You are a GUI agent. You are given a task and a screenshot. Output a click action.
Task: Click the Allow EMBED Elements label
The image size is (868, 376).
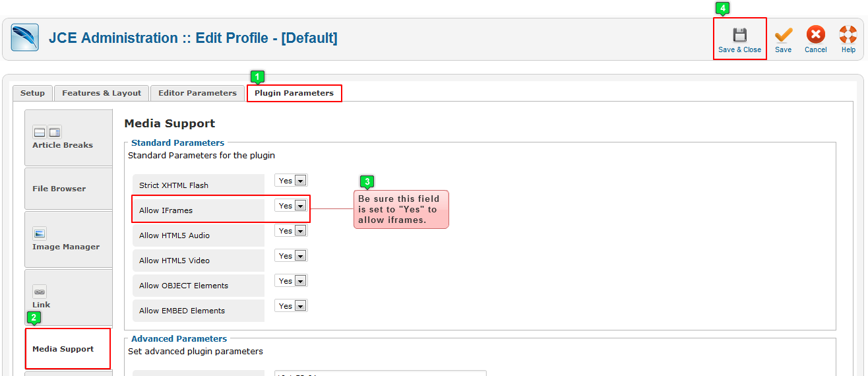point(182,311)
